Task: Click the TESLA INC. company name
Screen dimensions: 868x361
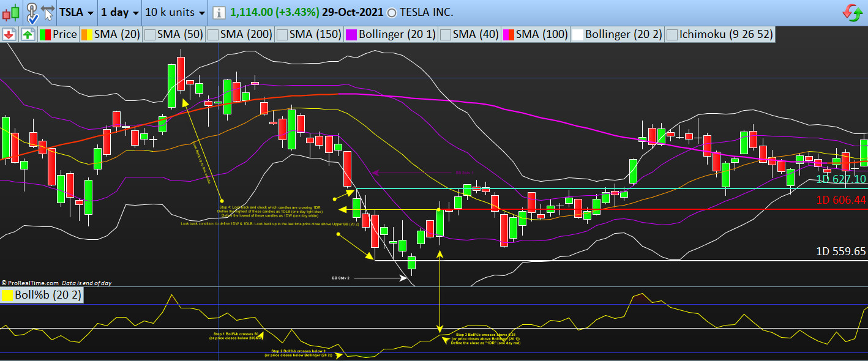Action: coord(427,12)
